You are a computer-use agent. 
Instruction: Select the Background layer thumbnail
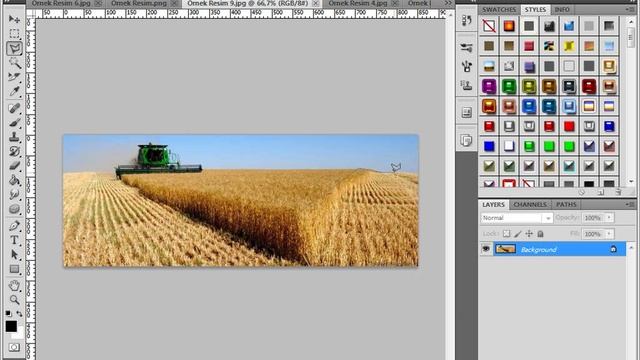click(505, 249)
